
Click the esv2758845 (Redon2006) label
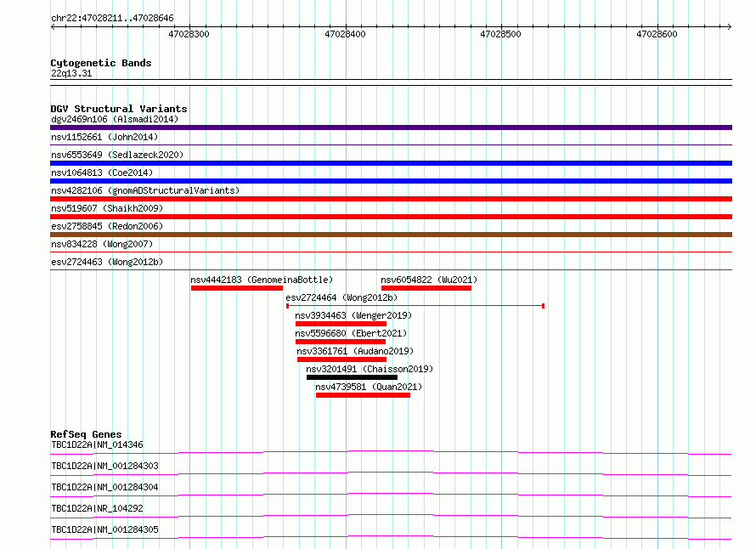pos(107,226)
